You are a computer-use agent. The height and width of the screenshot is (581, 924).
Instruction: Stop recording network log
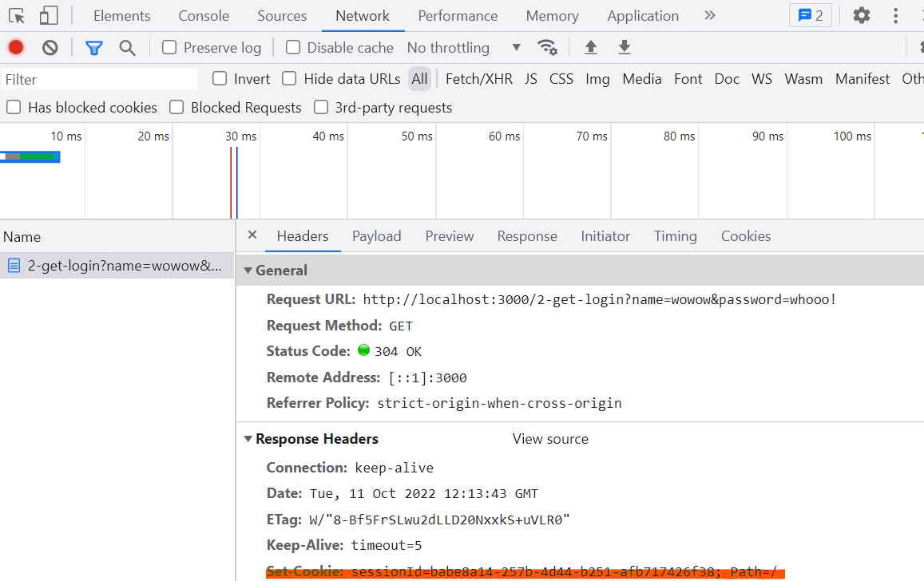(16, 48)
